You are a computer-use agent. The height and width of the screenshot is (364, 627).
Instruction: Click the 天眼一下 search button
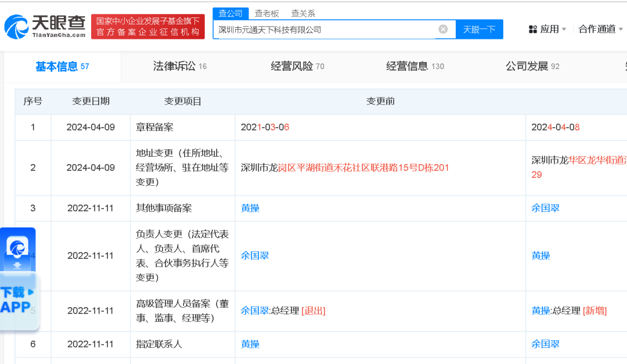tap(479, 29)
